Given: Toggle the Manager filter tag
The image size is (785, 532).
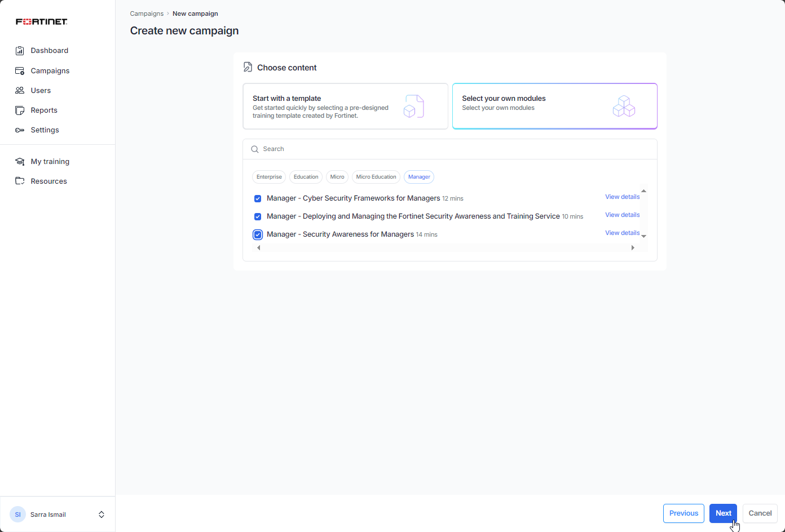Looking at the screenshot, I should 419,177.
